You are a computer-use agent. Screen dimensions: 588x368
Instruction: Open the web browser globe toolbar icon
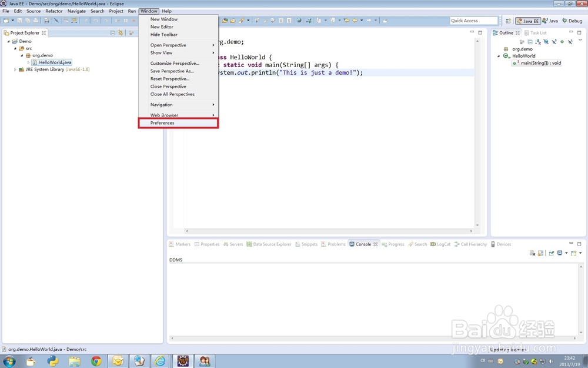(299, 20)
